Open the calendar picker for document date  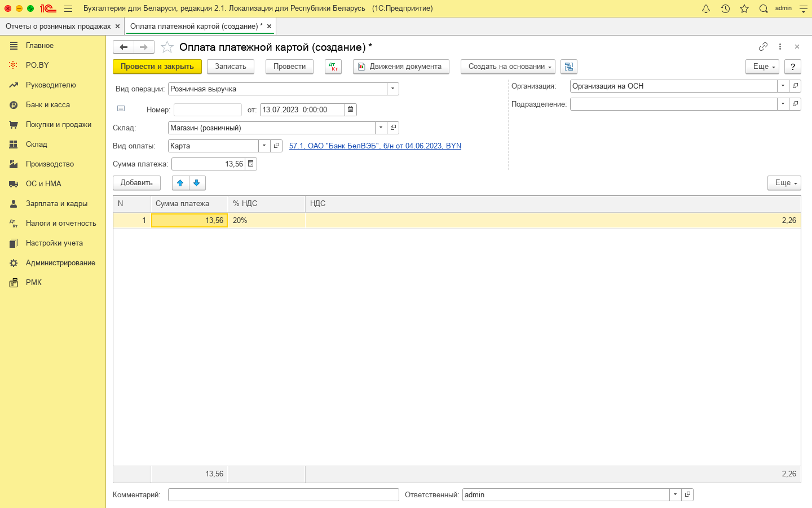tap(351, 110)
